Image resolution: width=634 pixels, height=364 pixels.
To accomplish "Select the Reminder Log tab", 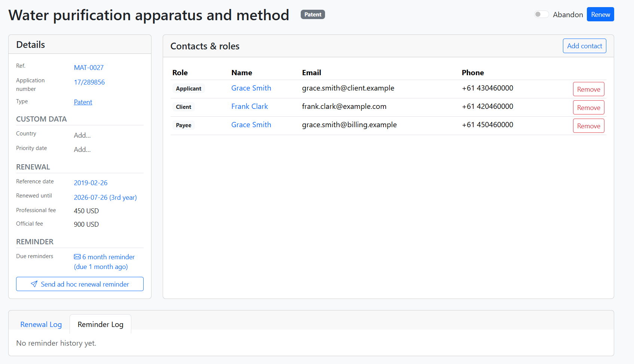I will click(100, 325).
